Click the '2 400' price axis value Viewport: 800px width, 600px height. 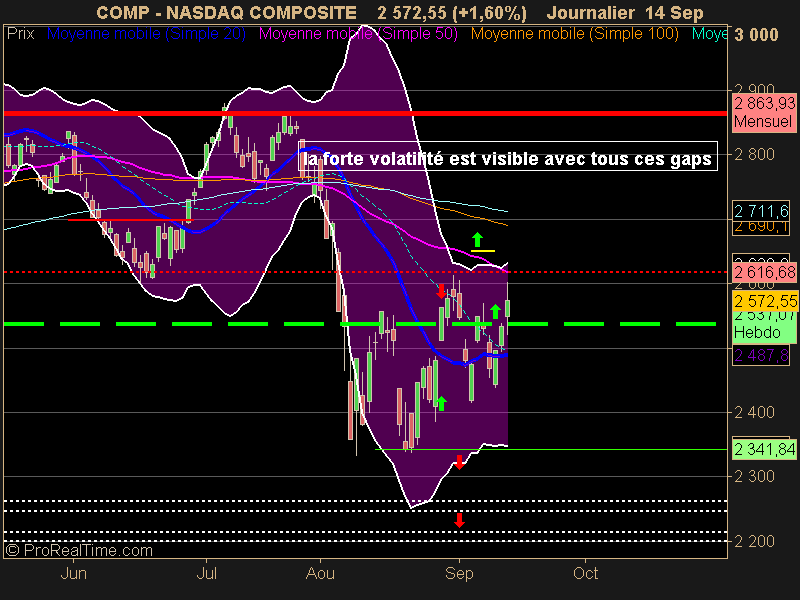point(755,412)
